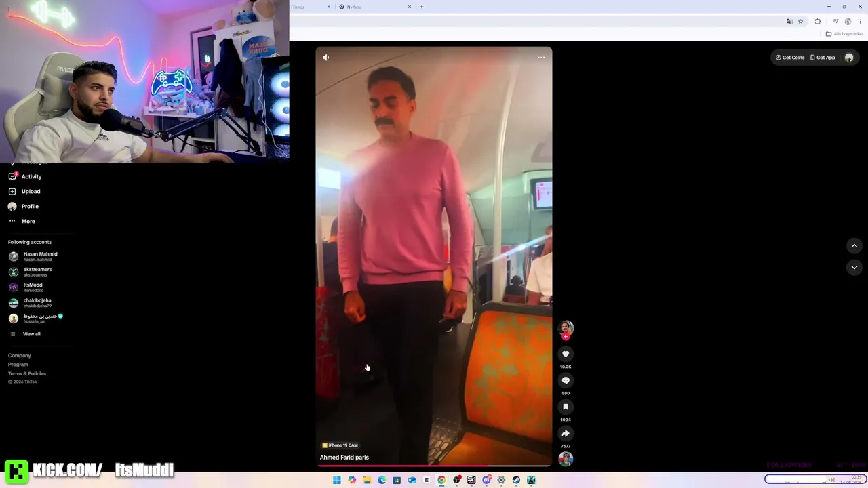Mute the TikTok video sound
This screenshot has width=868, height=488.
(326, 58)
